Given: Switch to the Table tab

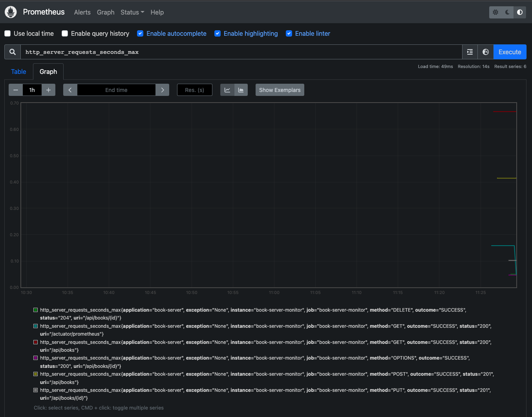Looking at the screenshot, I should click(x=18, y=72).
